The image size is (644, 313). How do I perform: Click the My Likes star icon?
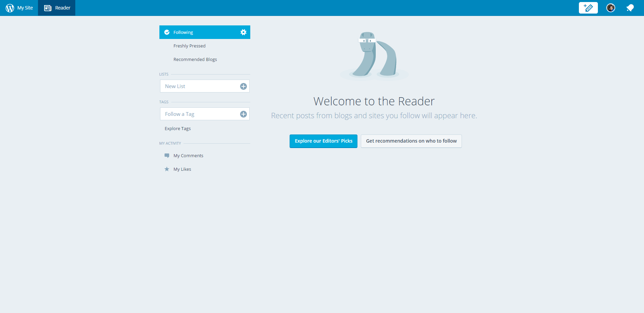click(167, 169)
